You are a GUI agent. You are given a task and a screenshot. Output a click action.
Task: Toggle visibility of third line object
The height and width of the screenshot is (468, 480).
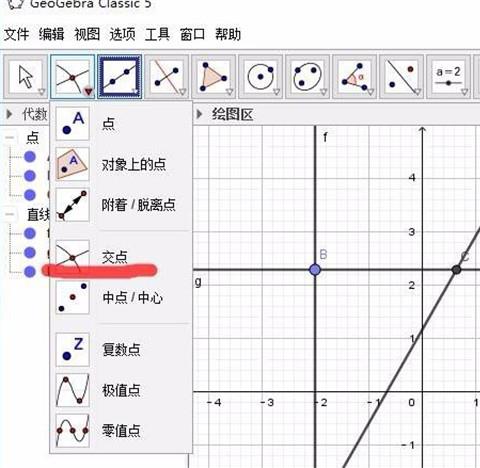tap(30, 272)
